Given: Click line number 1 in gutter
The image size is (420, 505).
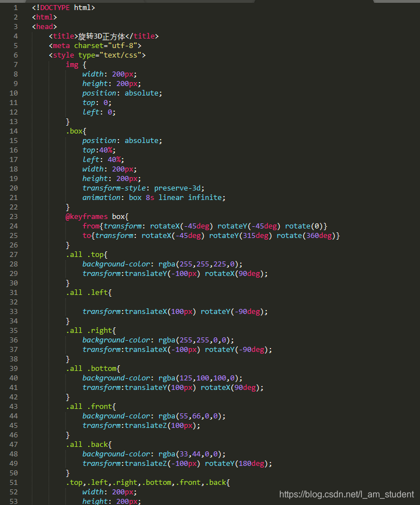Looking at the screenshot, I should point(16,7).
